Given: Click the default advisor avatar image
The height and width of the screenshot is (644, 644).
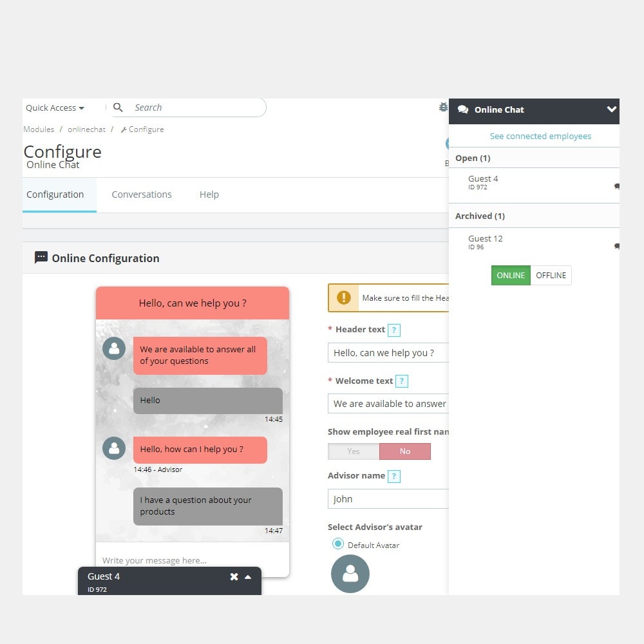Looking at the screenshot, I should pos(350,573).
